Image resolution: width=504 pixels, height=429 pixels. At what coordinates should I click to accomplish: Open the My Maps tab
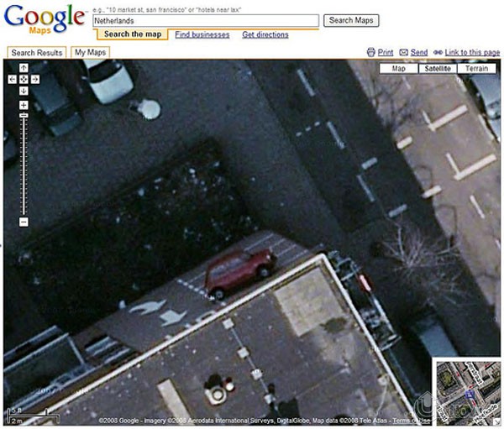91,52
